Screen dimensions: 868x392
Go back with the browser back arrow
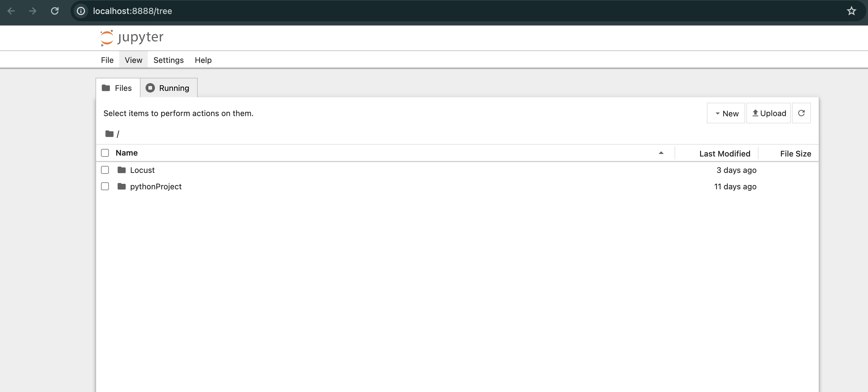click(11, 11)
